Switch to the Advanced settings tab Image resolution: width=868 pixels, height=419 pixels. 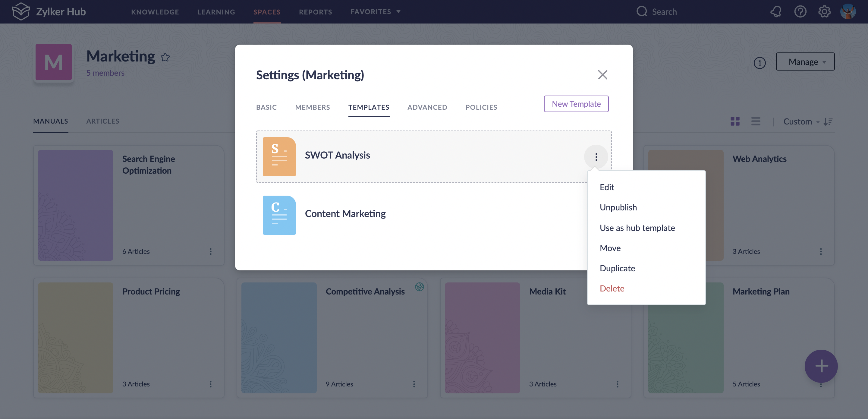coord(427,107)
